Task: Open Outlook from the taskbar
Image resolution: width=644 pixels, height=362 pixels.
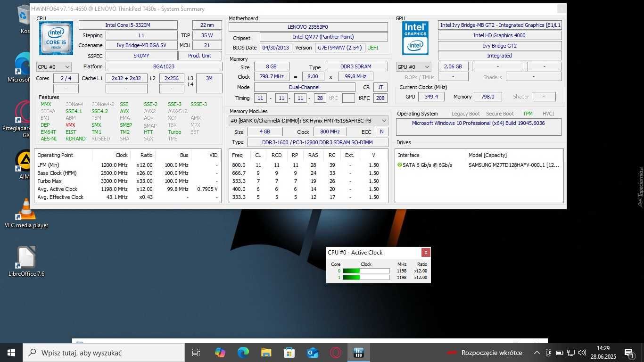Action: pos(312,353)
